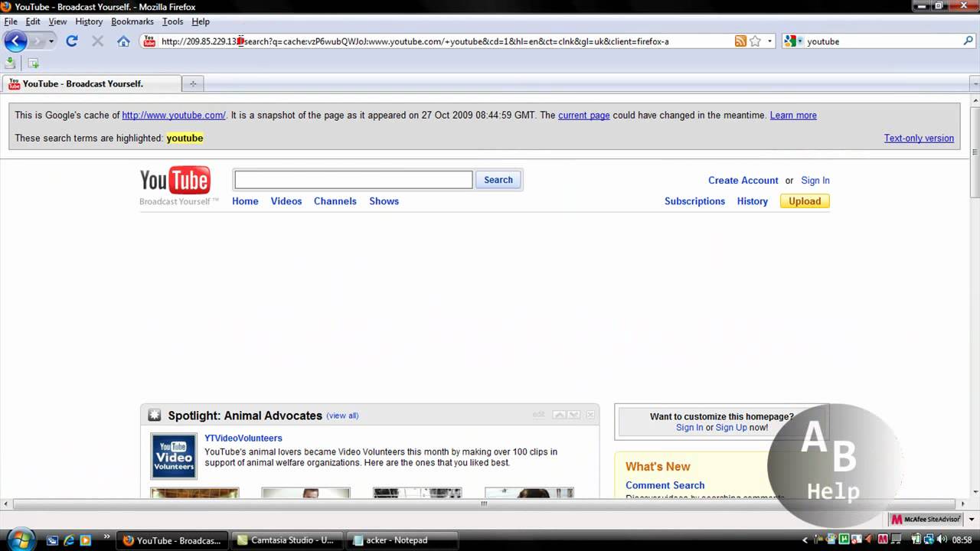Screen dimensions: 980x551
Task: Click the Spotlight star module icon
Action: click(x=155, y=415)
